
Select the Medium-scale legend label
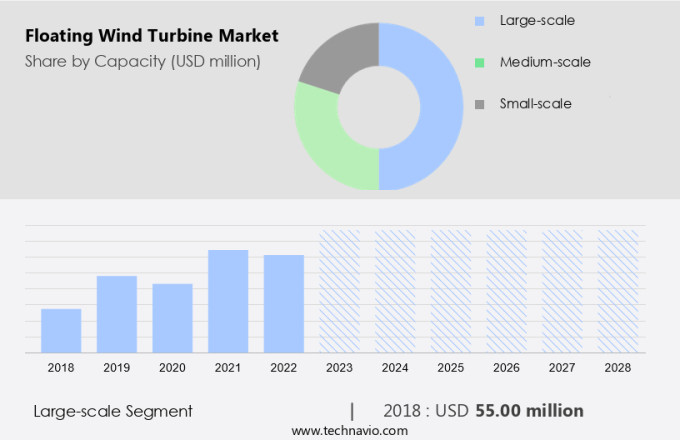[545, 62]
